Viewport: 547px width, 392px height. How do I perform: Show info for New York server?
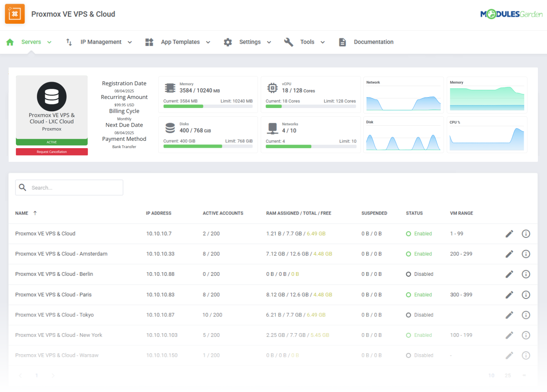(x=526, y=335)
